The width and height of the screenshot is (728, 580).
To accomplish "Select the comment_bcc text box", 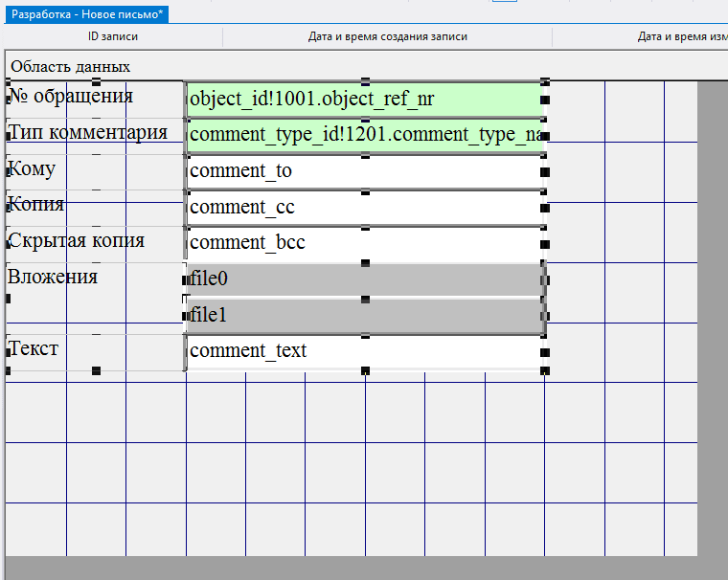I will [x=364, y=243].
